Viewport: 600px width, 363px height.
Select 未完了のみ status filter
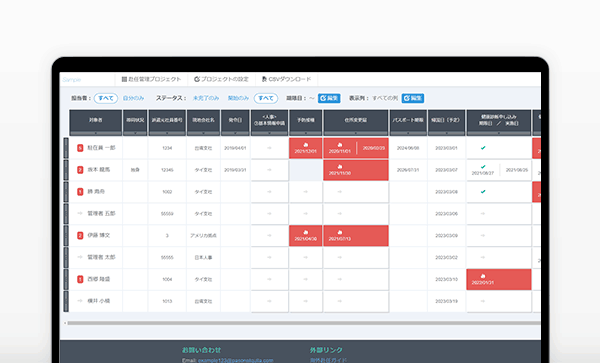[206, 98]
